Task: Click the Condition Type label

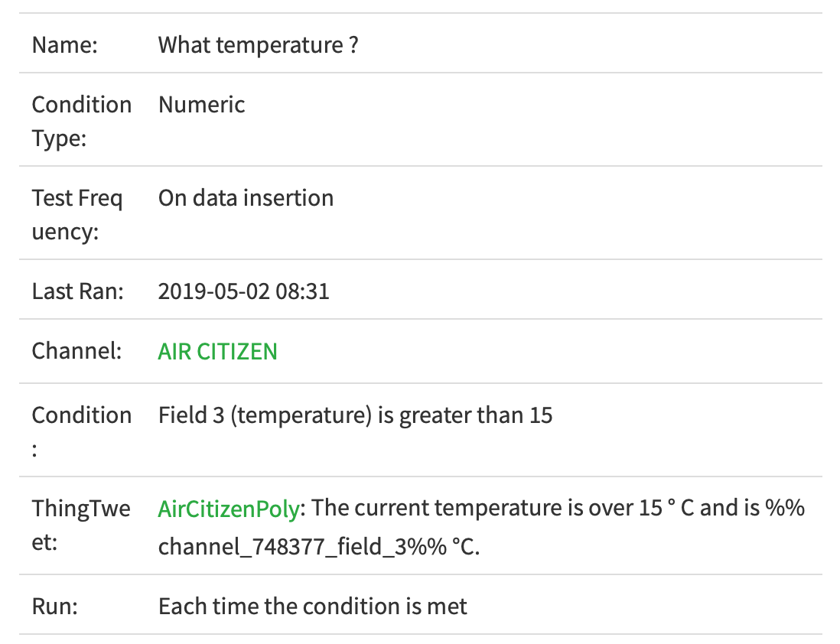Action: tap(81, 121)
